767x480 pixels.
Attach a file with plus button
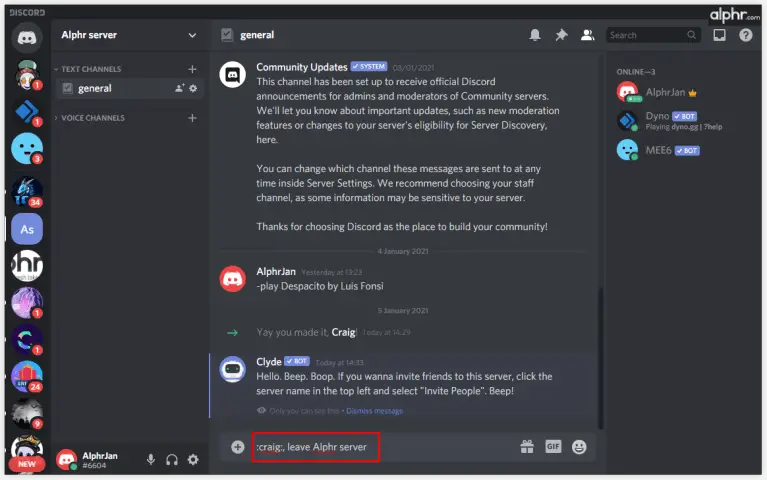click(238, 447)
